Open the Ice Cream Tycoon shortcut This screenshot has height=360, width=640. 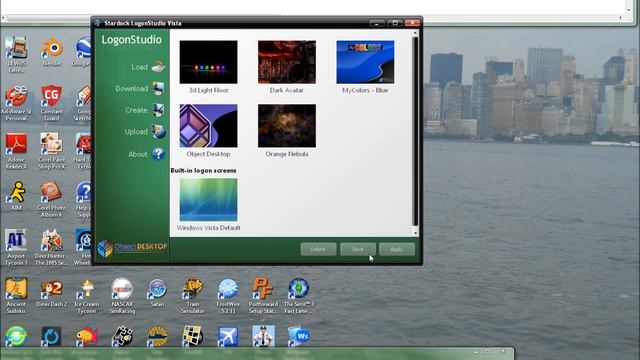click(87, 296)
